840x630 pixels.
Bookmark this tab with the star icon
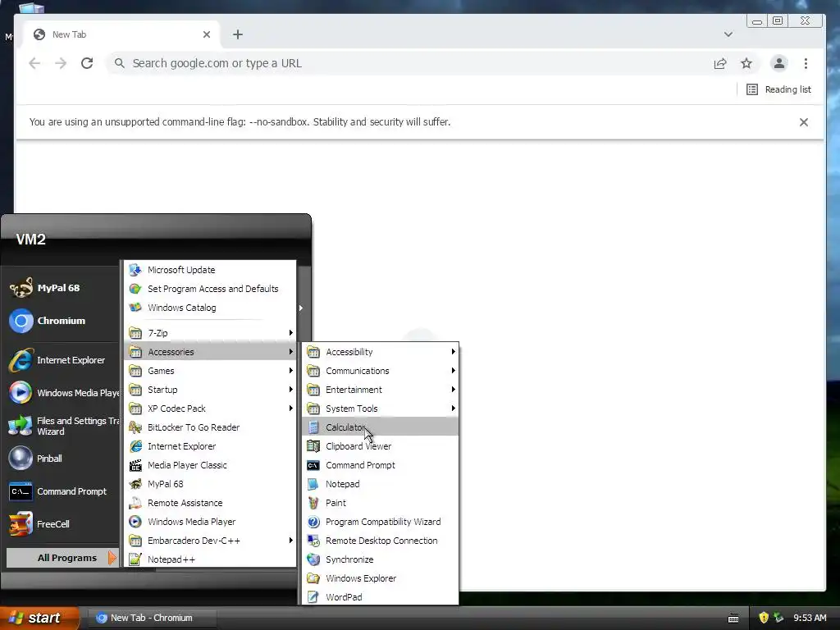[746, 63]
